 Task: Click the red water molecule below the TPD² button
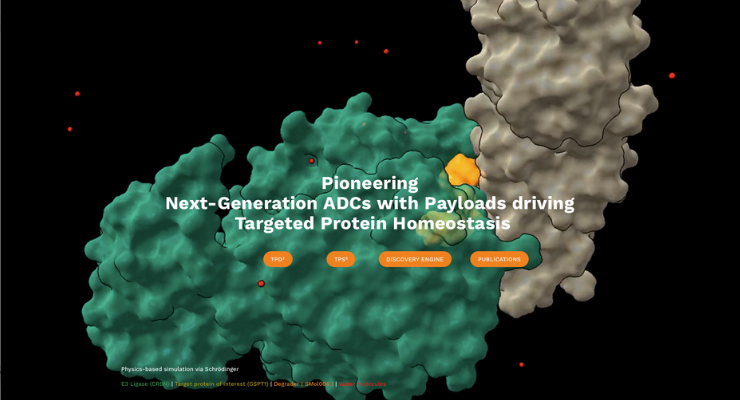262,284
